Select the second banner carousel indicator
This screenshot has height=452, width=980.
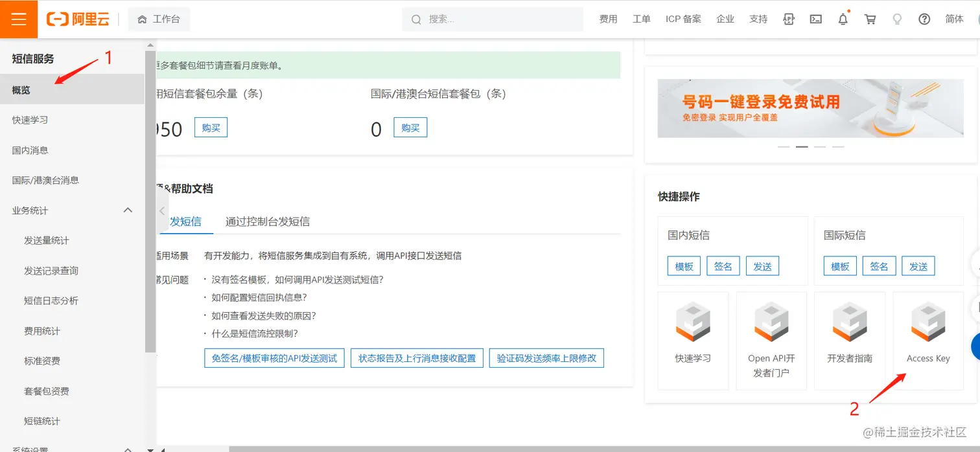click(802, 147)
